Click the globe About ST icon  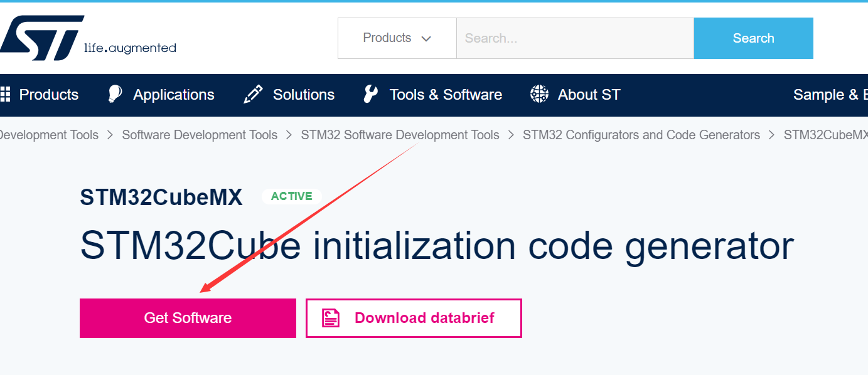tap(539, 95)
